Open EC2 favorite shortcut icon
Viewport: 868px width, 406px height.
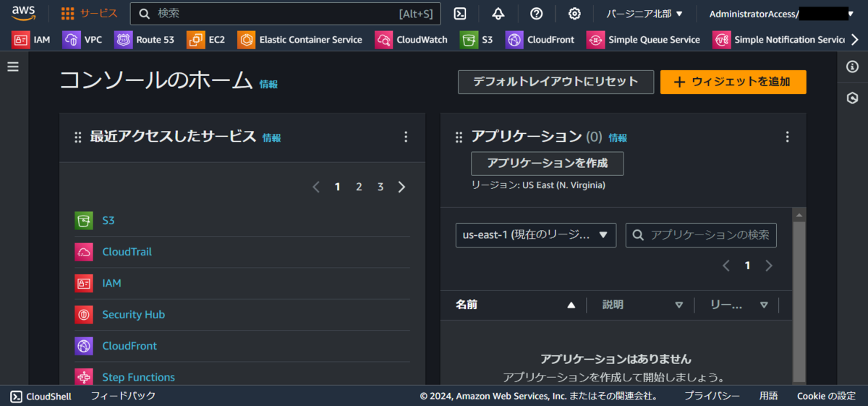point(195,40)
